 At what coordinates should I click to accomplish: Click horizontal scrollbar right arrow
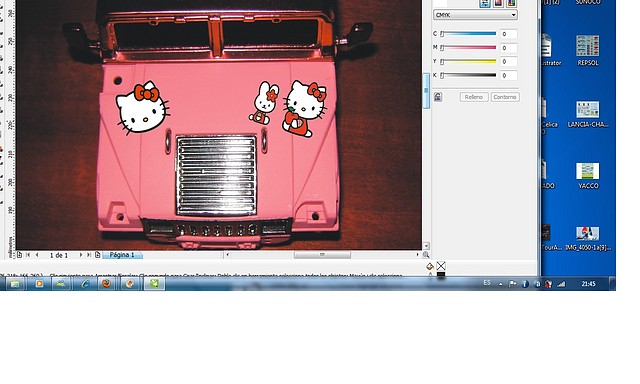[418, 255]
